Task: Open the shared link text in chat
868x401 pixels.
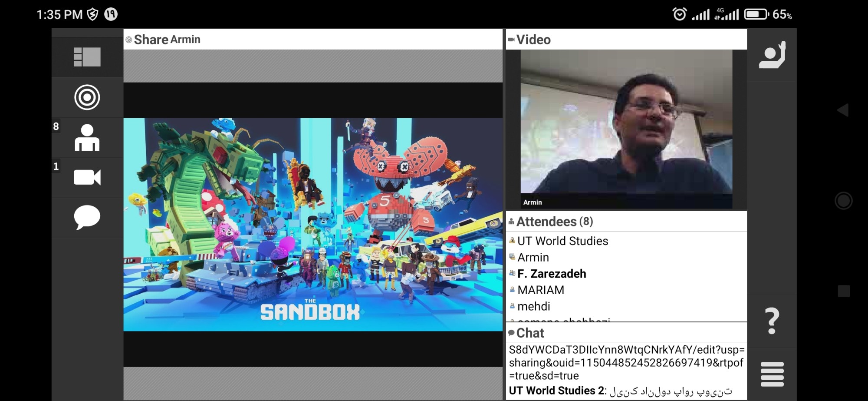Action: [626, 363]
